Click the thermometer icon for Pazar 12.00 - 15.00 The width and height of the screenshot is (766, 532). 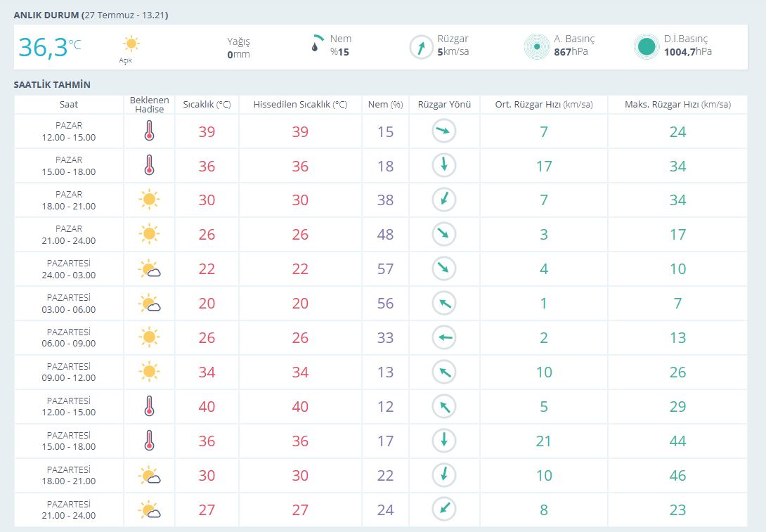coord(148,131)
